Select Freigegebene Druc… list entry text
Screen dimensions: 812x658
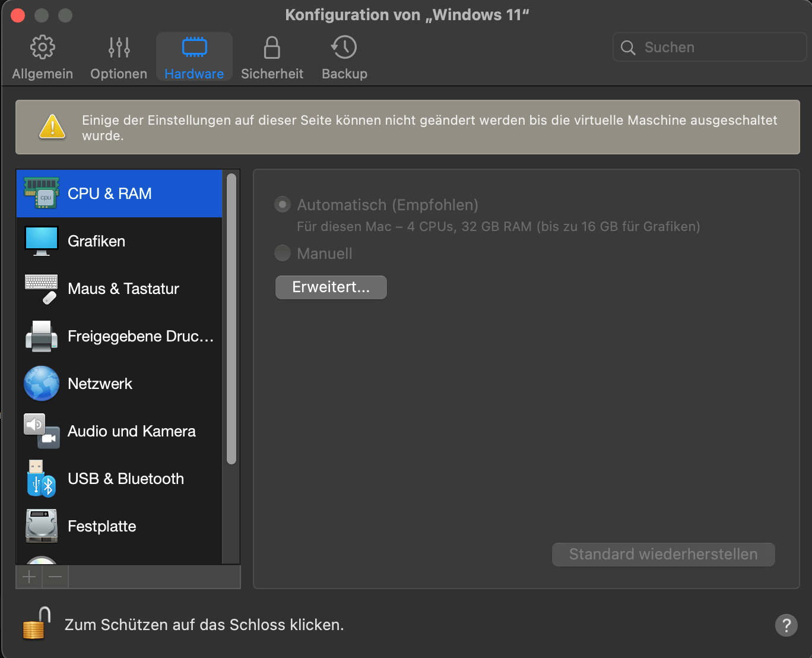141,336
